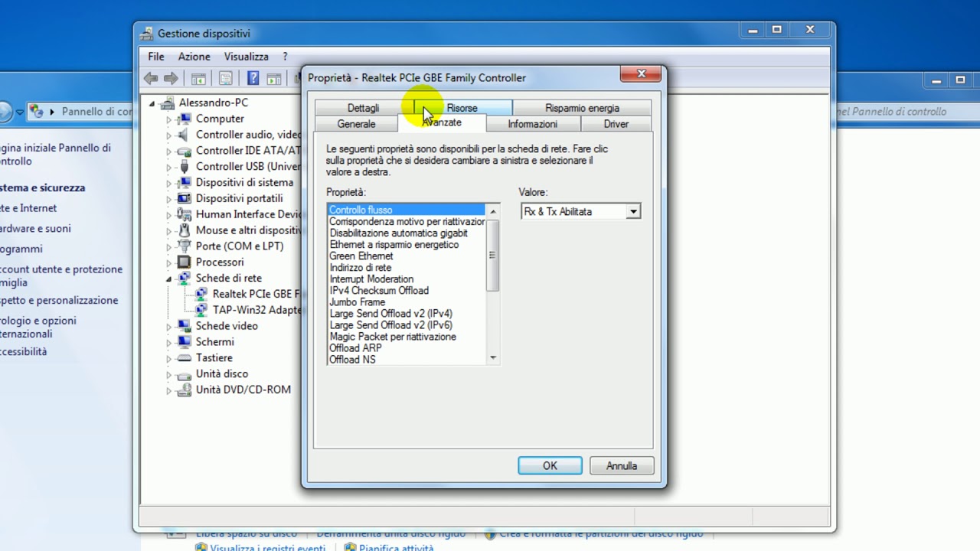Click the OK button
The width and height of the screenshot is (980, 551).
click(x=550, y=465)
